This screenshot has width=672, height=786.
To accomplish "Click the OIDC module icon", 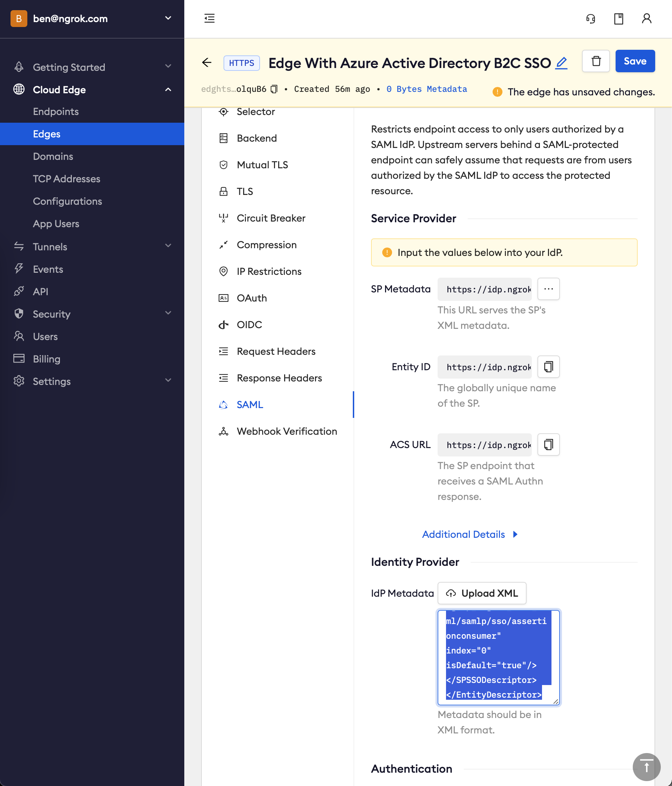I will 223,325.
